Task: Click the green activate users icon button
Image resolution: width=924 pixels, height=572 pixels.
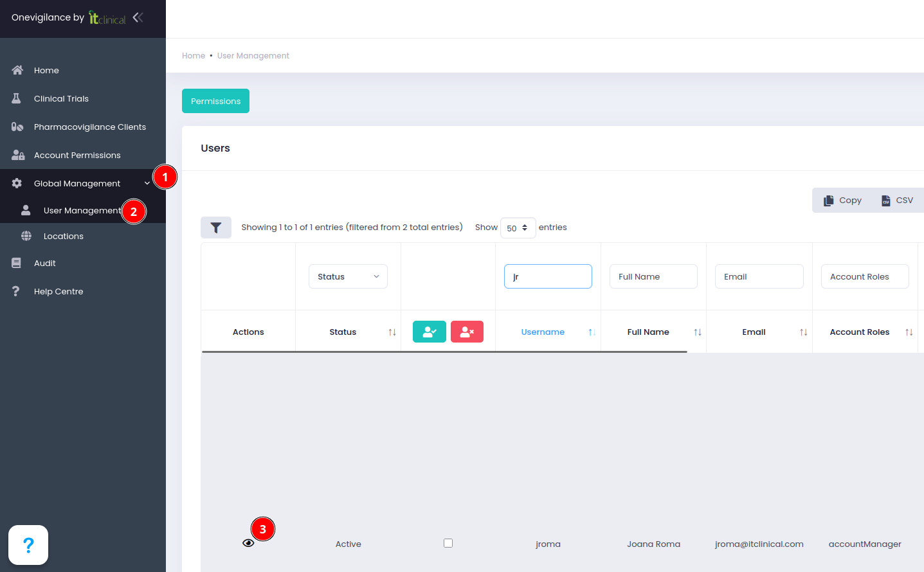Action: [x=430, y=332]
